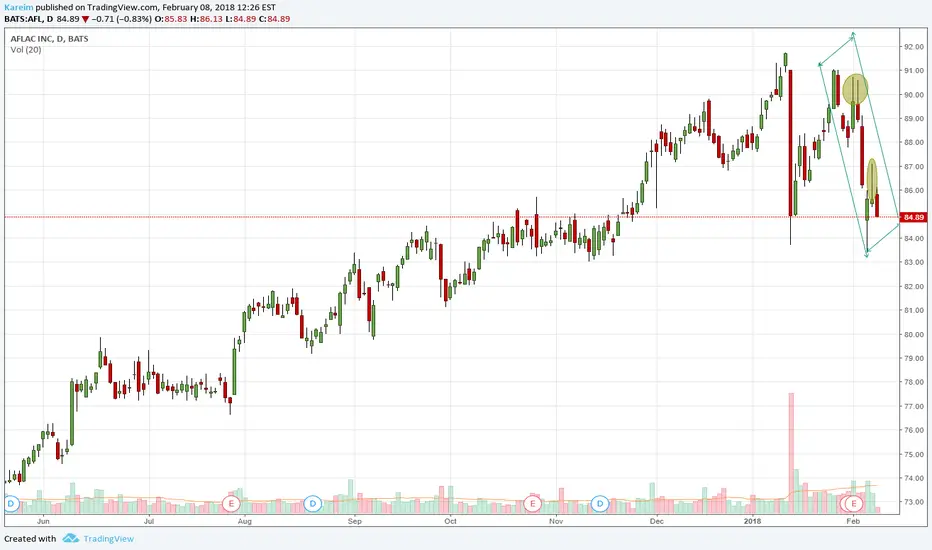Click the earnings E marker above Feb
932x550 pixels.
click(x=854, y=504)
